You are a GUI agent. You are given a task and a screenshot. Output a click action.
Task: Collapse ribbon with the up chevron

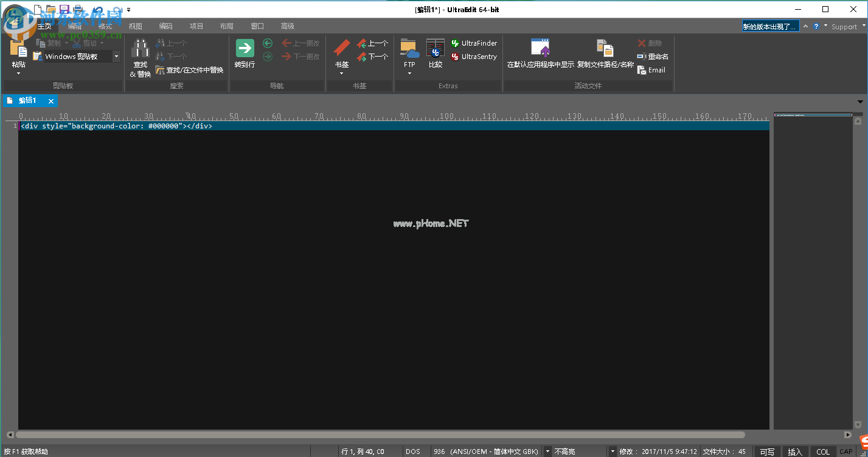click(x=806, y=26)
